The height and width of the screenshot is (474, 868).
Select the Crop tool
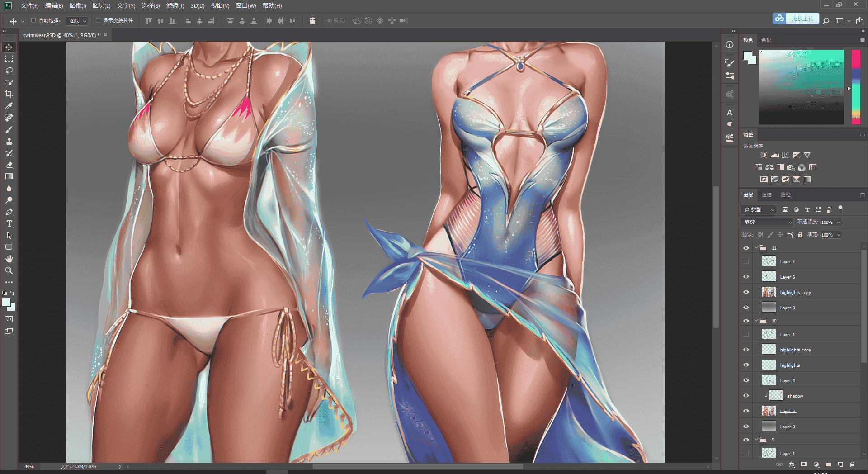[9, 94]
